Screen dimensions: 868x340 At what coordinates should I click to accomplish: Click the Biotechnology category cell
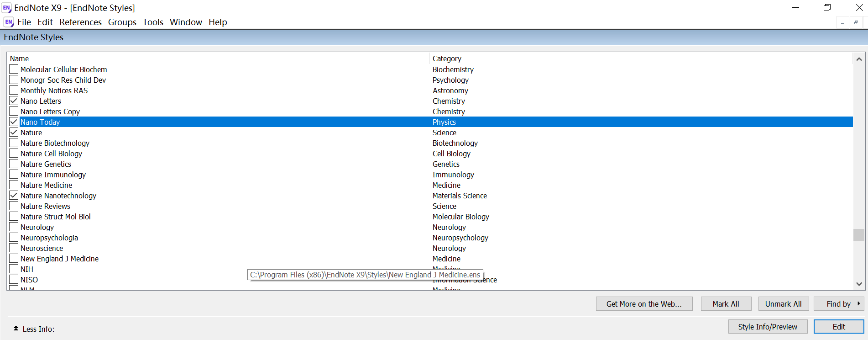pos(455,143)
